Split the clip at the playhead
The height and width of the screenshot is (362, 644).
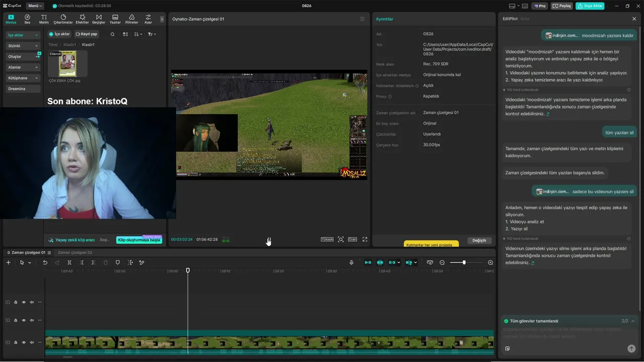tap(69, 262)
